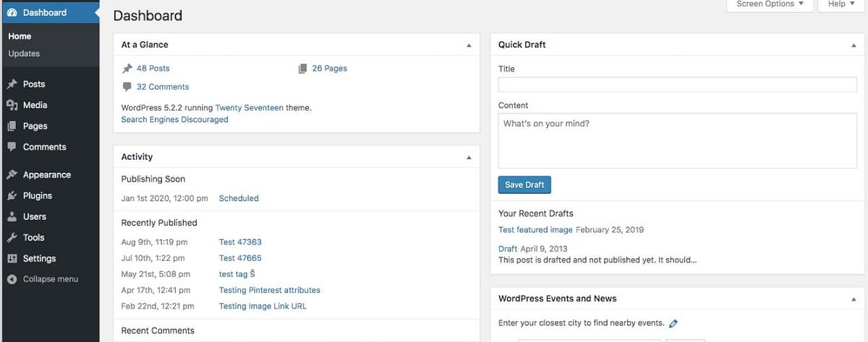Open the Twenty Seventeen theme link

(250, 108)
